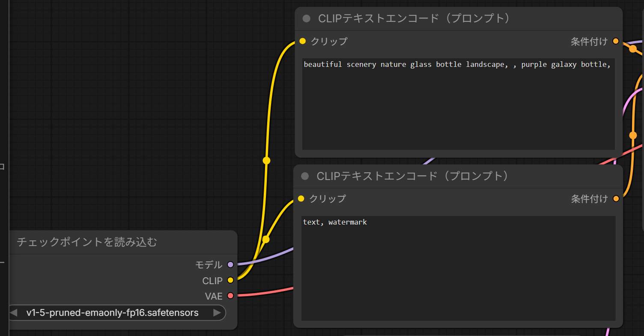Click the red VAE output port
The image size is (644, 336).
[x=230, y=296]
